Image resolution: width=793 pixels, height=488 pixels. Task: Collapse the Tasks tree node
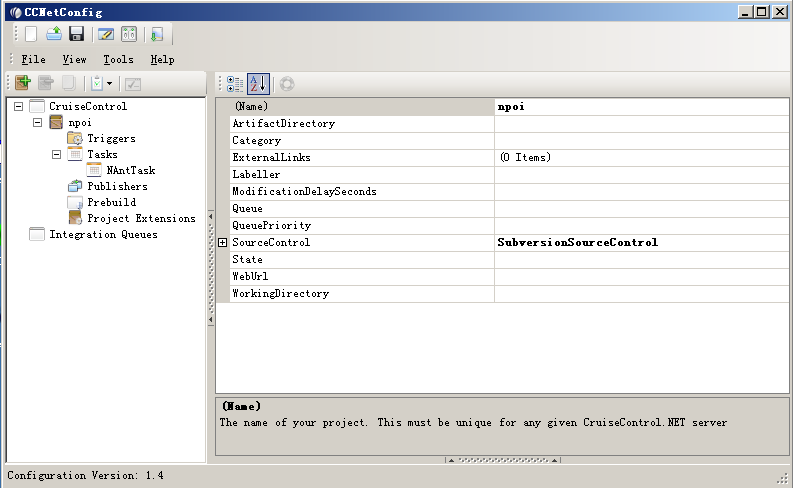click(57, 155)
